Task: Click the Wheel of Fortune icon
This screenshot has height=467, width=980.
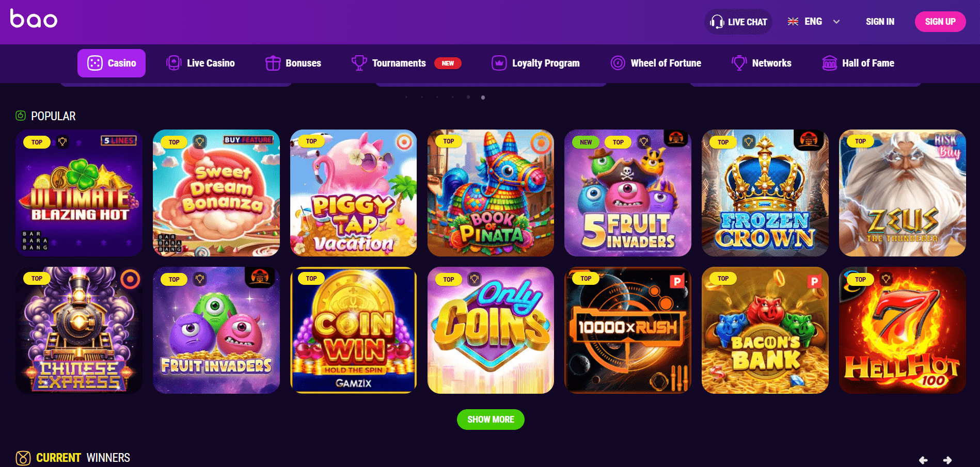Action: click(x=618, y=63)
